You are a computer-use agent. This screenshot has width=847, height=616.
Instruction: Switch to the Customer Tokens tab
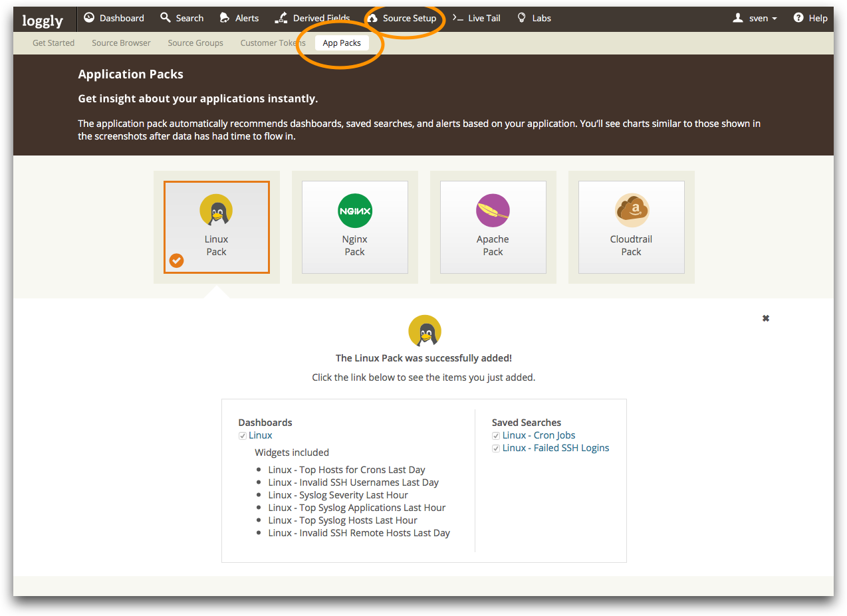tap(273, 43)
